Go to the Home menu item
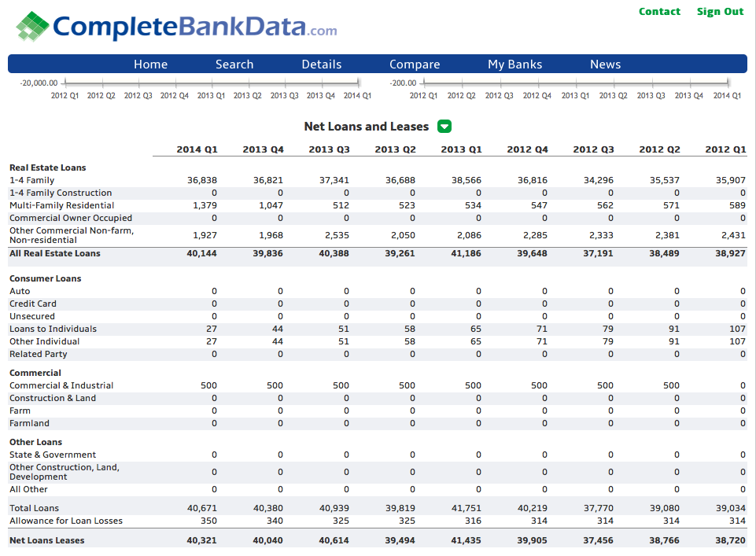The image size is (756, 556). tap(151, 64)
